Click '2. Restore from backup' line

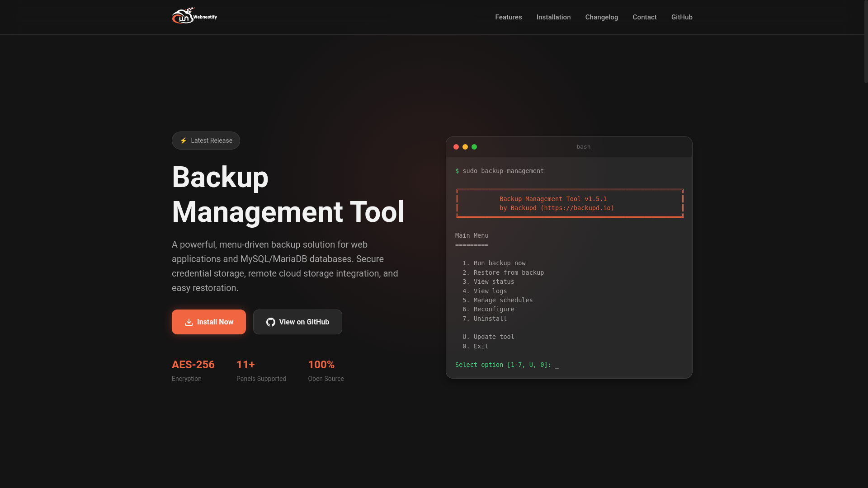tap(503, 272)
